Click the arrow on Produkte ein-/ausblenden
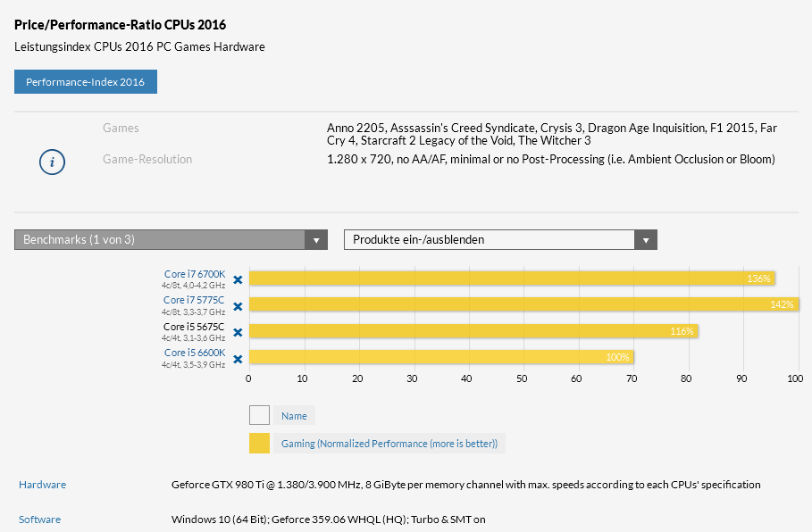The image size is (812, 532). tap(646, 240)
